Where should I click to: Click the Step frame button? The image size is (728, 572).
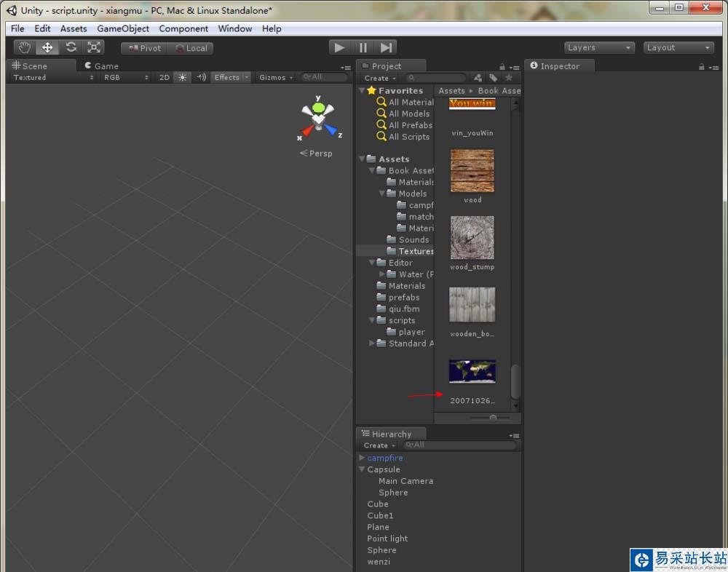point(386,47)
